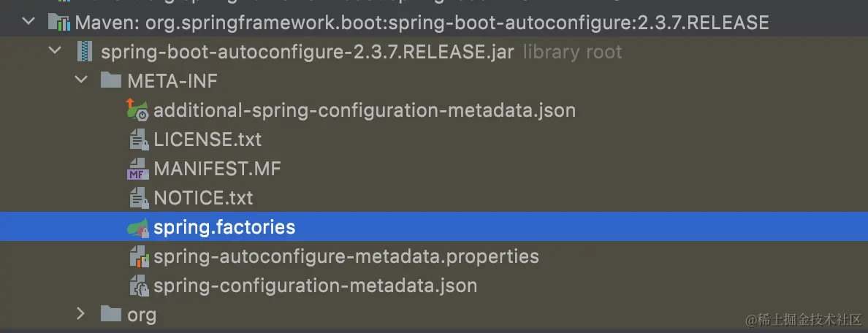Click the jar archive icon

tap(85, 52)
